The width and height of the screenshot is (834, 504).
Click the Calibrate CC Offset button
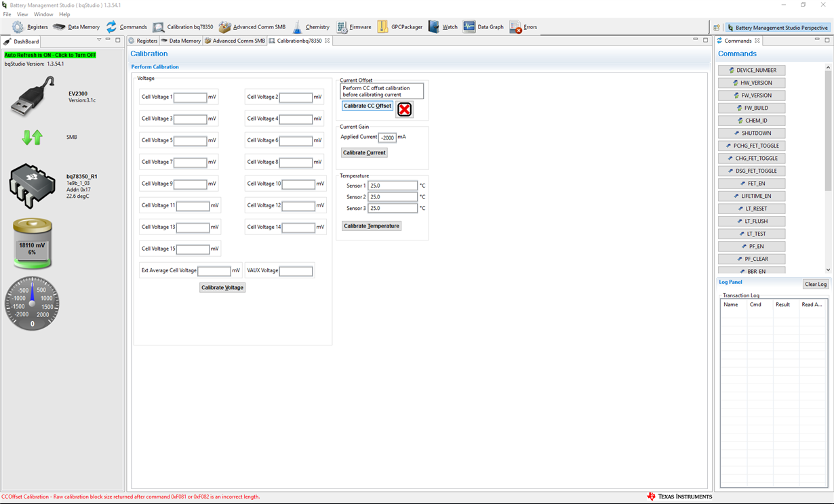coord(368,106)
